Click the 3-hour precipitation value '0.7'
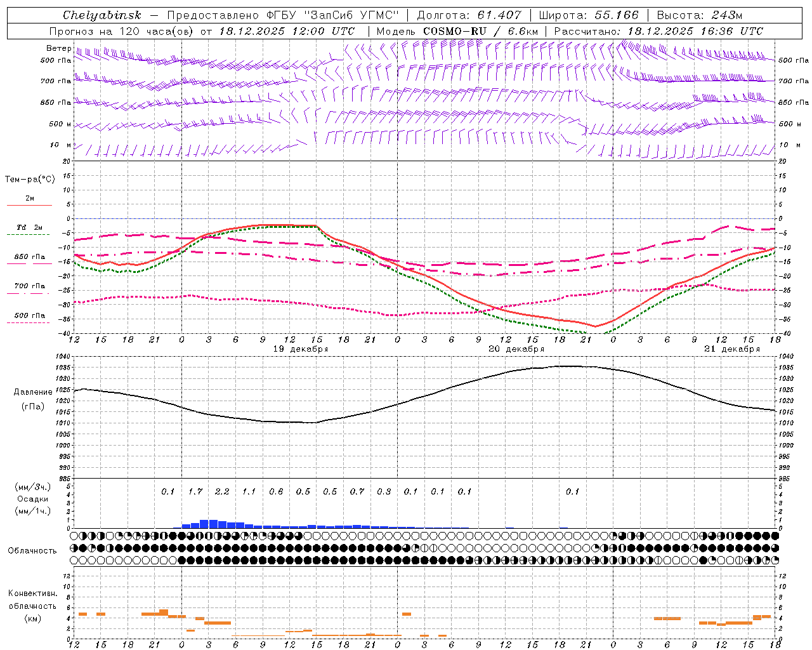The image size is (812, 650). [x=357, y=491]
